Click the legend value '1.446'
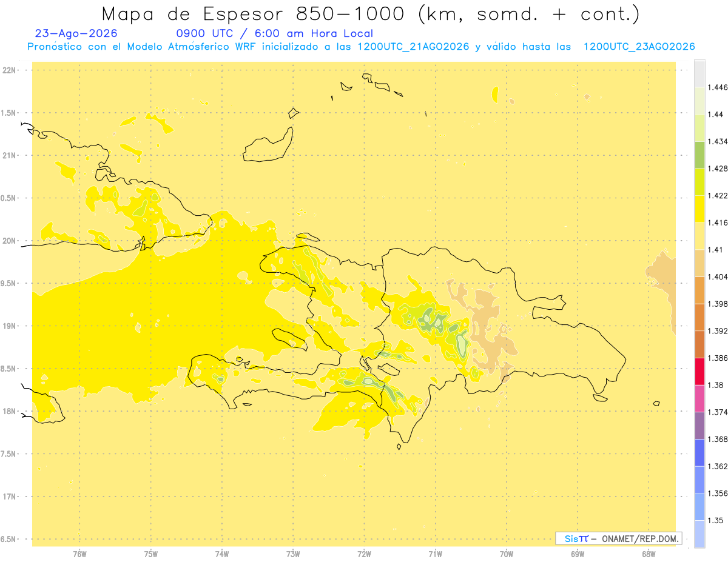 tap(718, 87)
